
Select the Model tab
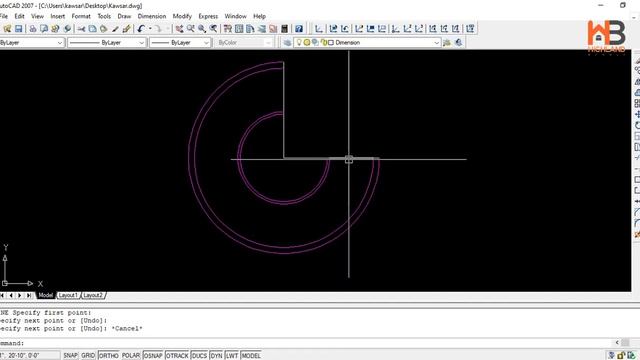click(x=46, y=295)
